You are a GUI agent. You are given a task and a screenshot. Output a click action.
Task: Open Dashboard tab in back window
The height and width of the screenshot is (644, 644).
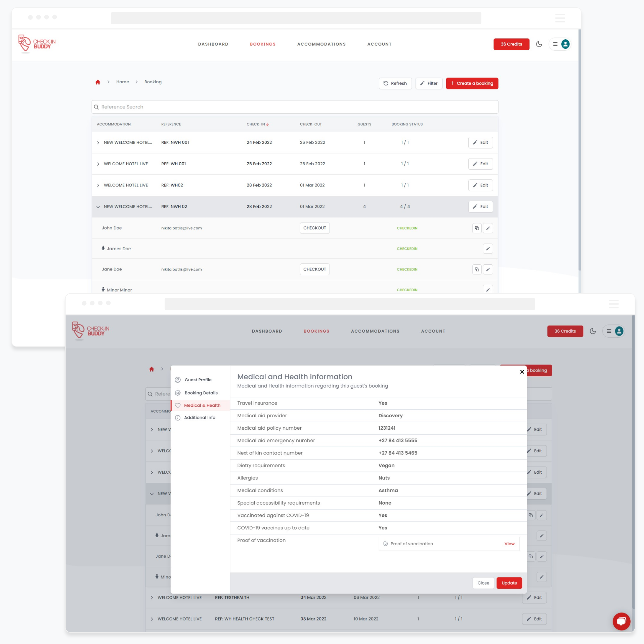213,44
